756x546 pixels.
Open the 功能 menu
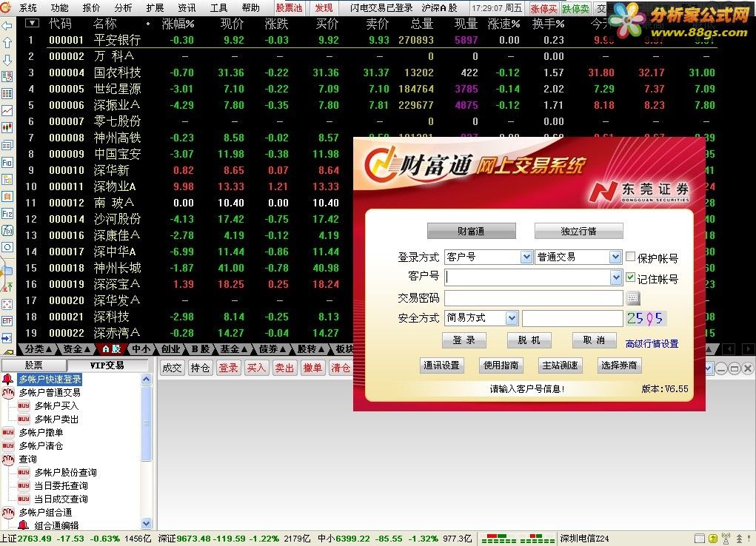[x=59, y=7]
